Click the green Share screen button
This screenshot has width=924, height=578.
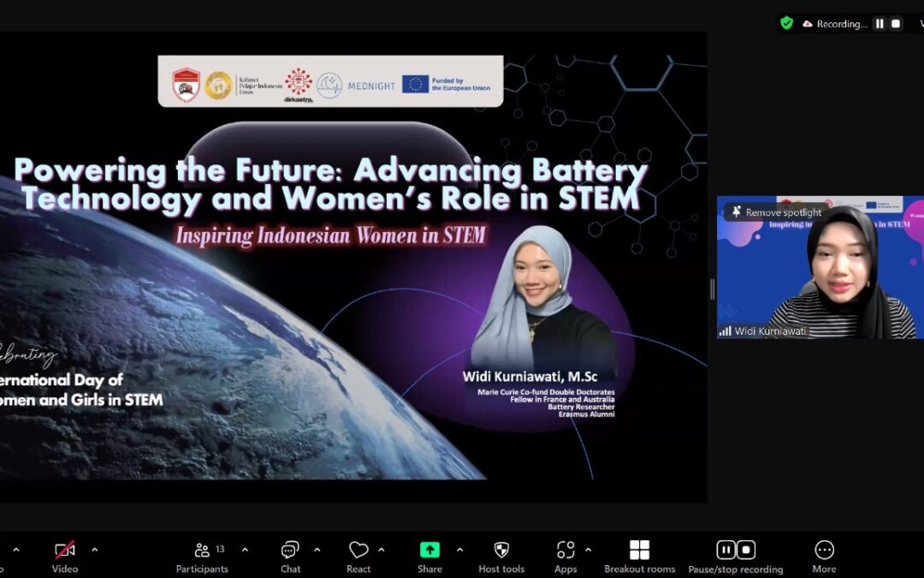click(429, 550)
